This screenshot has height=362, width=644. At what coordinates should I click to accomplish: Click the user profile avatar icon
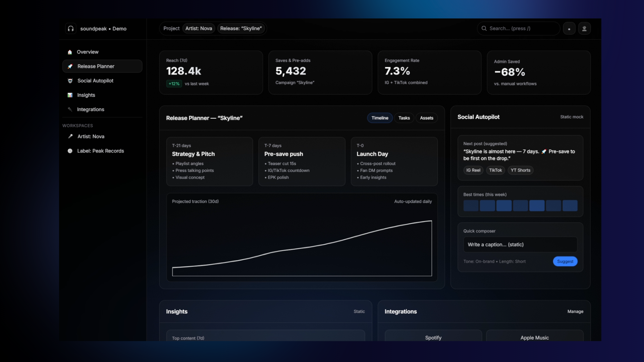(x=584, y=28)
